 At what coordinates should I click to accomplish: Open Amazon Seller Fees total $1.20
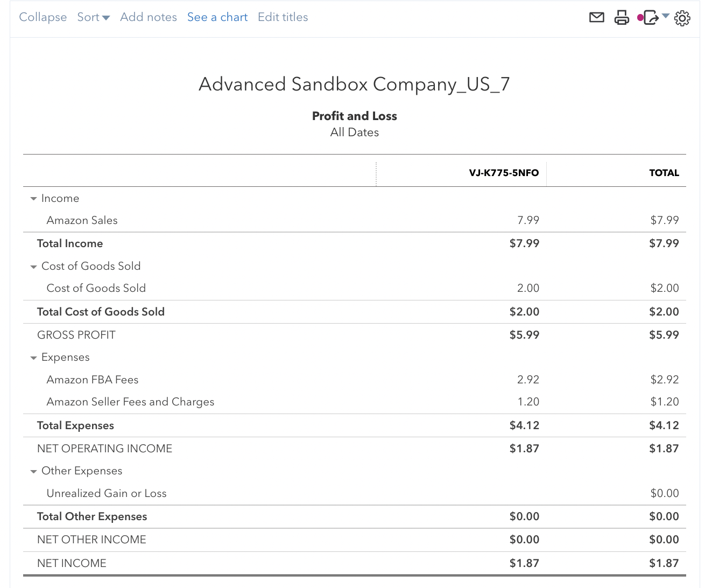665,402
